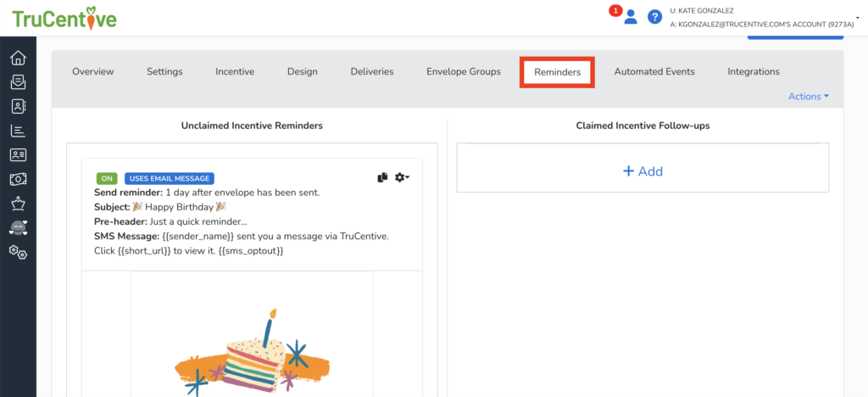Click the TruCentive logo
This screenshot has width=868, height=397.
click(64, 18)
